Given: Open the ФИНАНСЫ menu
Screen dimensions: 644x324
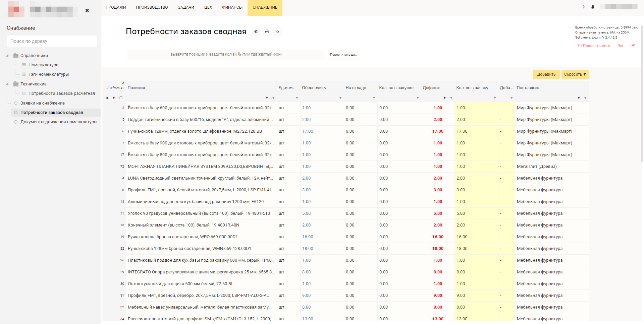Looking at the screenshot, I should [x=232, y=7].
